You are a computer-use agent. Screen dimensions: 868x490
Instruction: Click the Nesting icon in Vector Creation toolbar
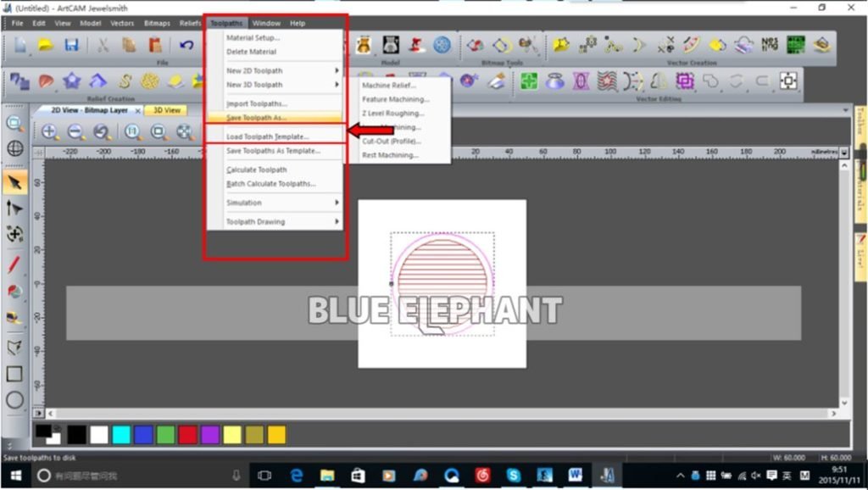pyautogui.click(x=770, y=44)
